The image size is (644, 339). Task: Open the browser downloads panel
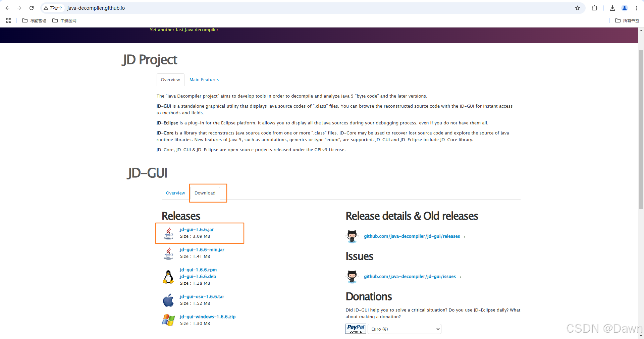click(x=612, y=8)
